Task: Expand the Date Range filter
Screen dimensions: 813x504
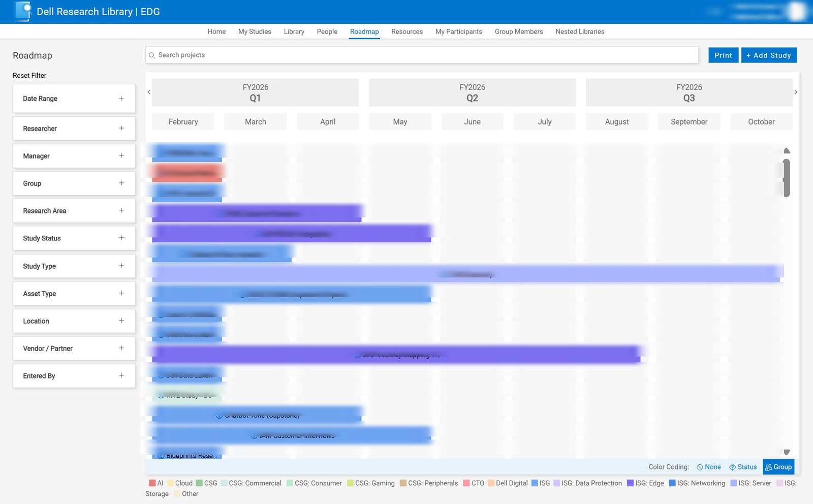Action: [x=121, y=98]
